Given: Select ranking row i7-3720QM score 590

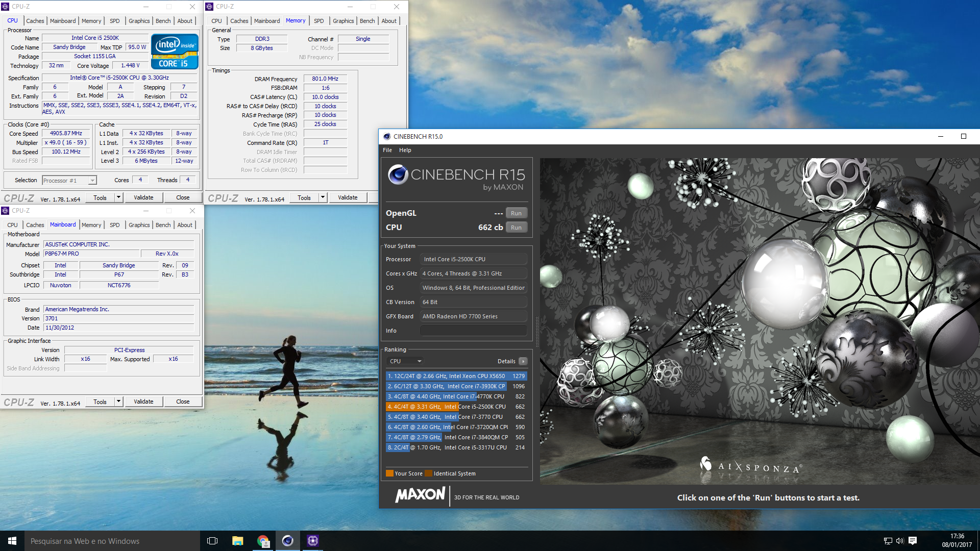Looking at the screenshot, I should (x=456, y=427).
